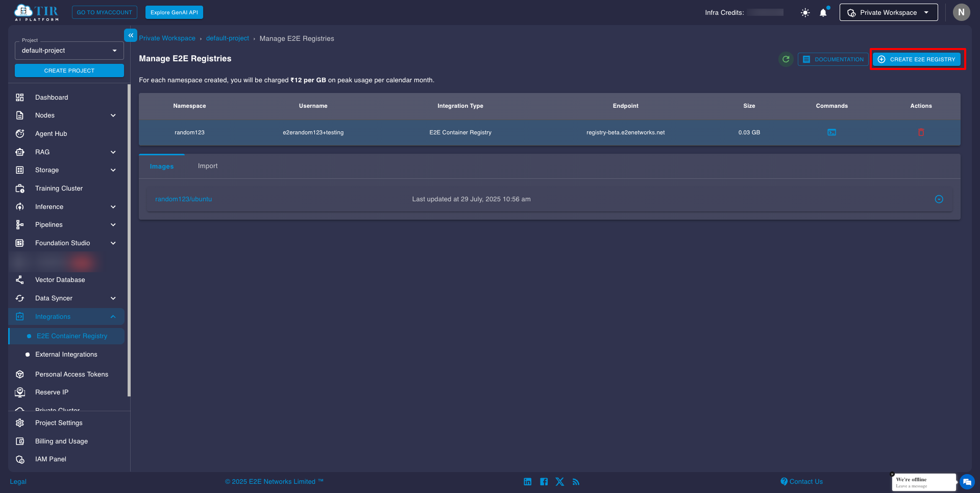Open live chat via chat bubble icon

(967, 481)
